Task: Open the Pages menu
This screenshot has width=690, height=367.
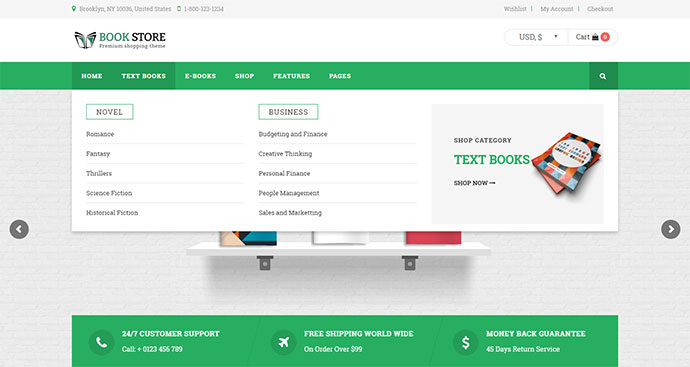Action: (x=340, y=76)
